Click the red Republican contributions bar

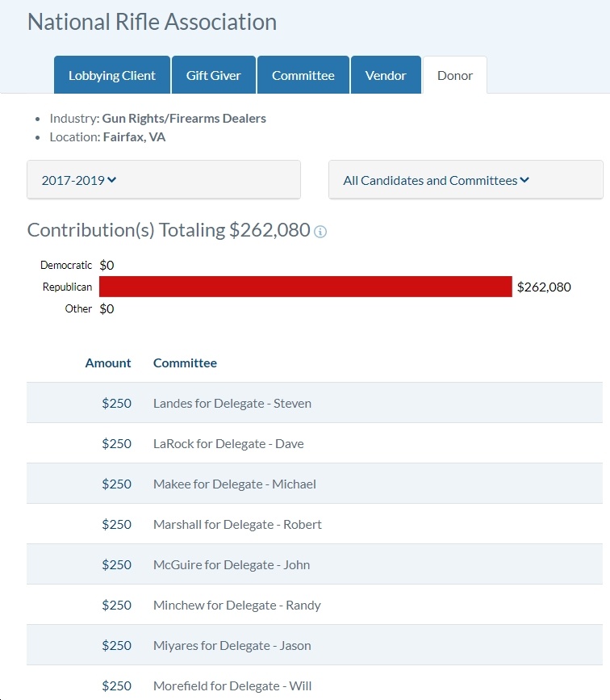point(306,287)
